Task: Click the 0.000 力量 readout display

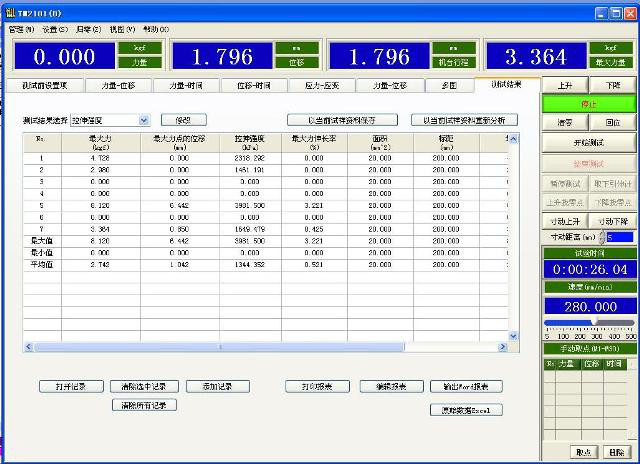Action: 64,56
